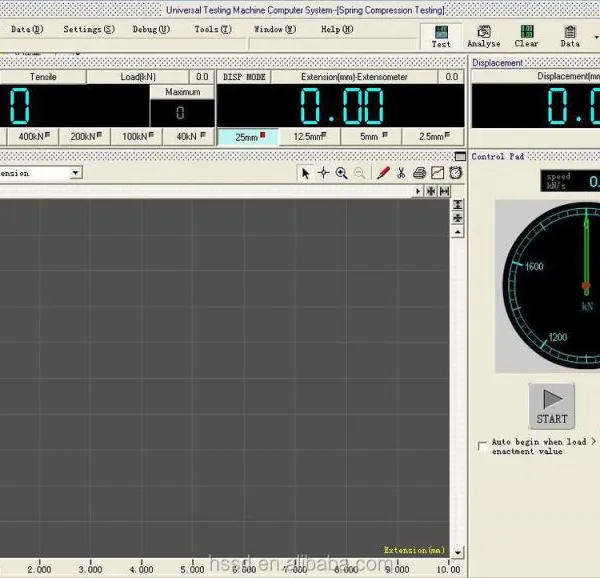Click graph scroll down arrow

point(458,552)
